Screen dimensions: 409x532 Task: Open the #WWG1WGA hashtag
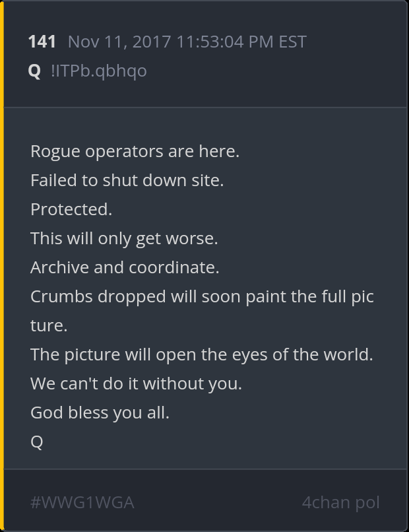tap(82, 502)
